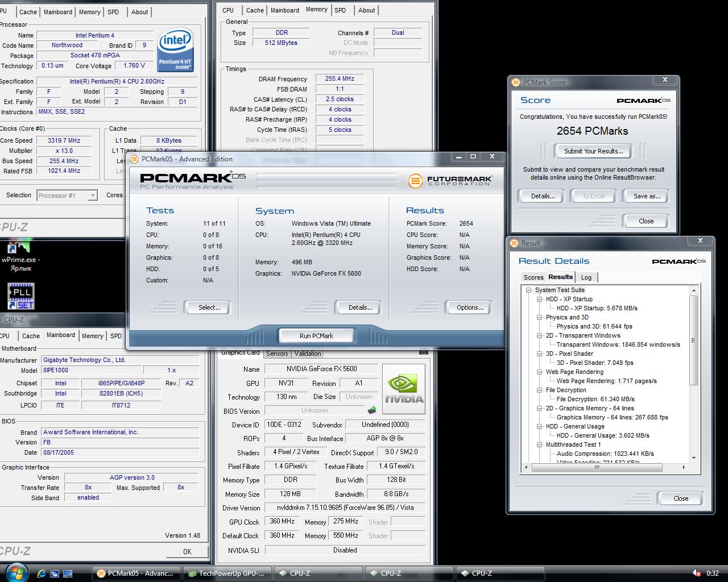Switch to TechPowerUp GPU-Z taskbar button
Viewport: 728px width, 582px height.
[x=227, y=573]
